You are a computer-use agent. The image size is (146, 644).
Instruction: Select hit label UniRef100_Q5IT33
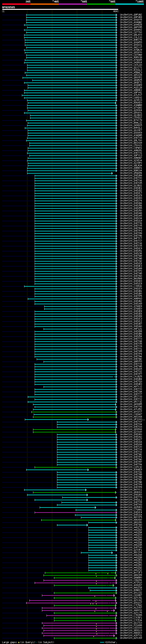(x=131, y=397)
